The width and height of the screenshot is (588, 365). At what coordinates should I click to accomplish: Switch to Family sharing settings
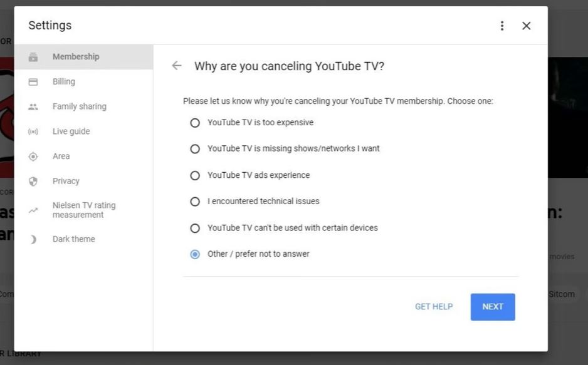[x=83, y=106]
